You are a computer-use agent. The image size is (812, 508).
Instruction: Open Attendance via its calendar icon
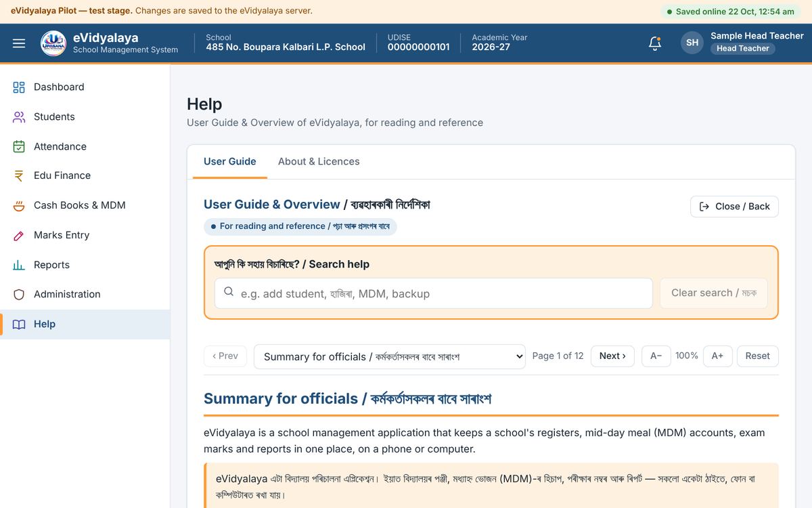[19, 146]
